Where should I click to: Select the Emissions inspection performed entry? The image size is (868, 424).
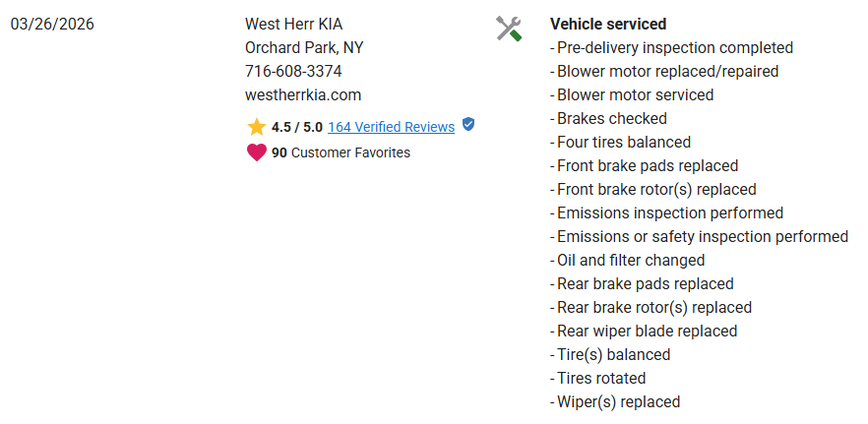coord(669,213)
